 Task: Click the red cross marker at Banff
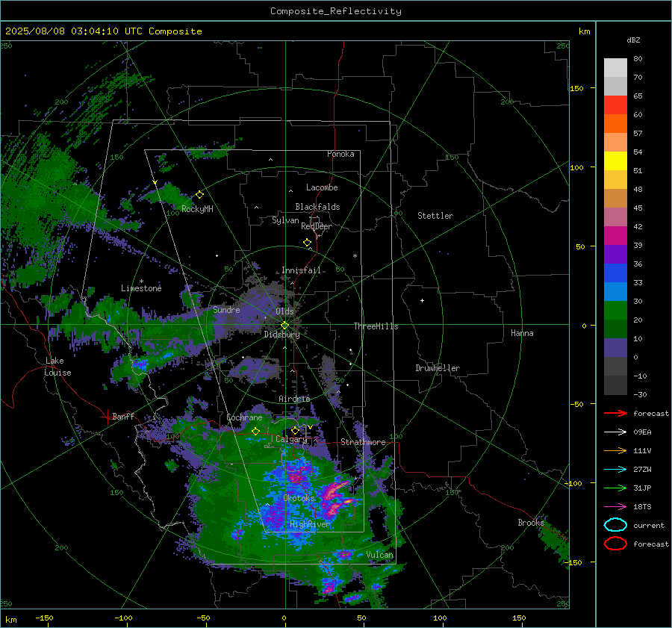(x=107, y=417)
